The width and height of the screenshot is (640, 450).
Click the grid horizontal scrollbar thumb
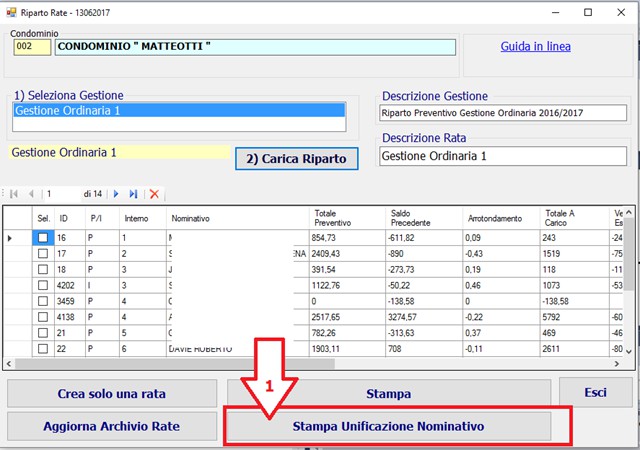click(x=175, y=363)
